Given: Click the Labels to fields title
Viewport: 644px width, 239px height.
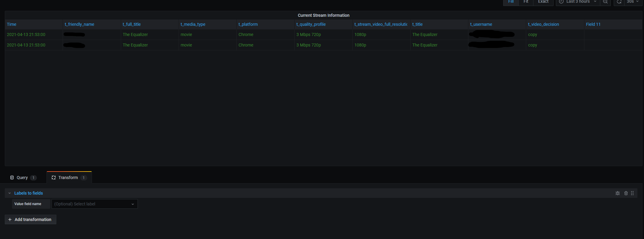Looking at the screenshot, I should pos(28,193).
